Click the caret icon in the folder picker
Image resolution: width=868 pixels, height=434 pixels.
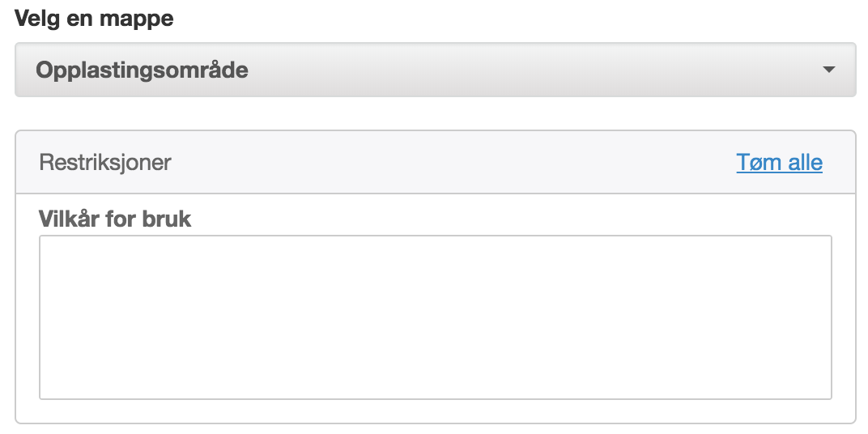click(828, 70)
